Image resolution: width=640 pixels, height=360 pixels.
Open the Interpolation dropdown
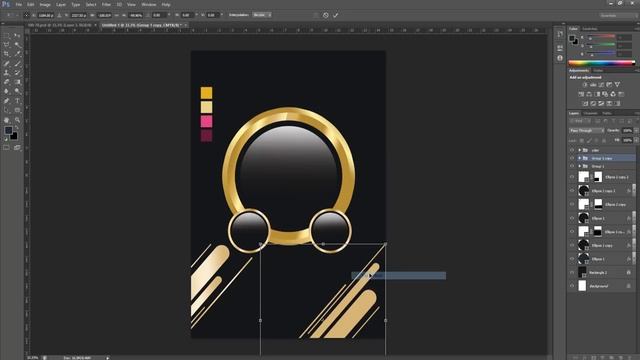pyautogui.click(x=262, y=15)
